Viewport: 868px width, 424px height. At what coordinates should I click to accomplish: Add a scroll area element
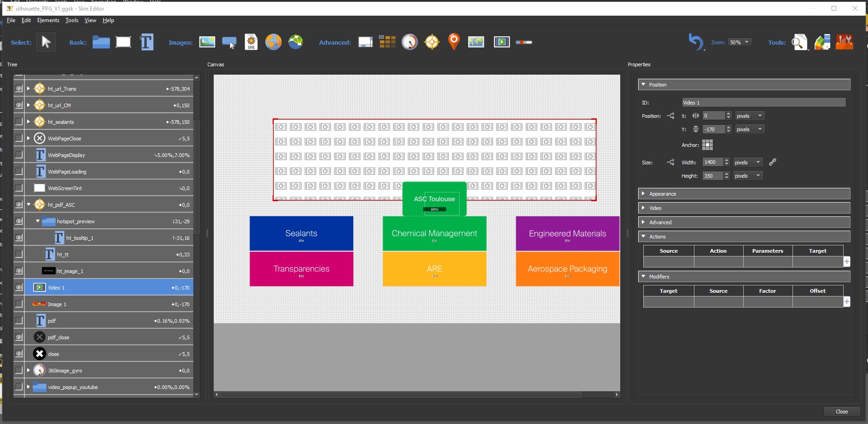point(365,42)
